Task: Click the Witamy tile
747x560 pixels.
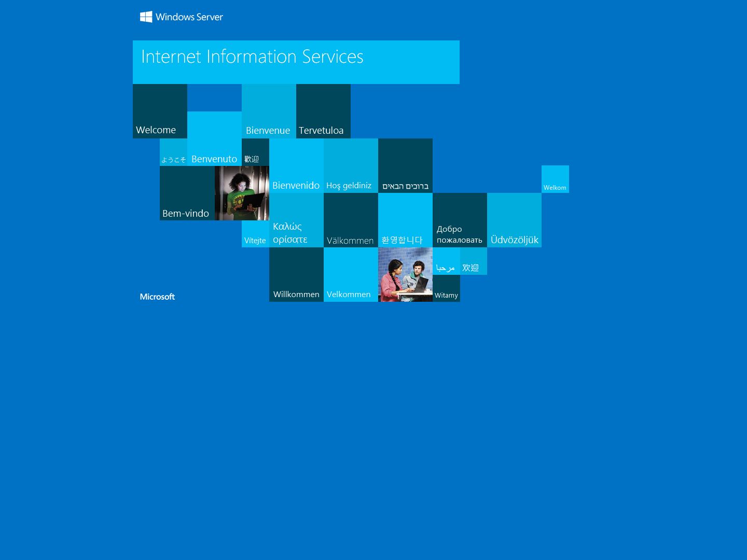Action: coord(446,288)
